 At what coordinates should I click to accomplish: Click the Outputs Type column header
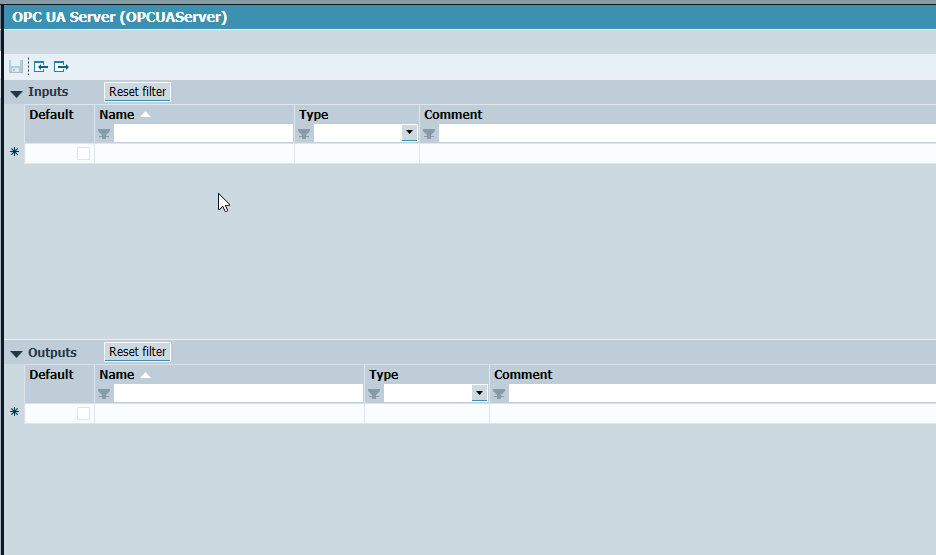pos(383,375)
